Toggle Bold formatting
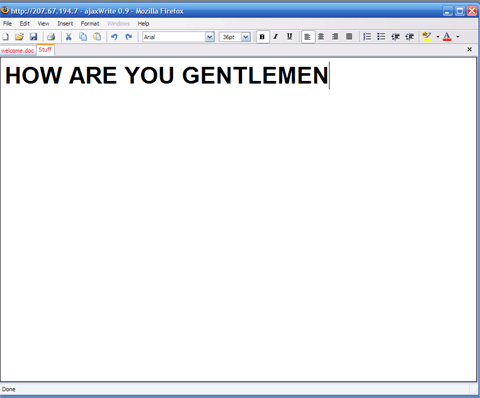Viewport: 480px width, 398px height. tap(262, 37)
